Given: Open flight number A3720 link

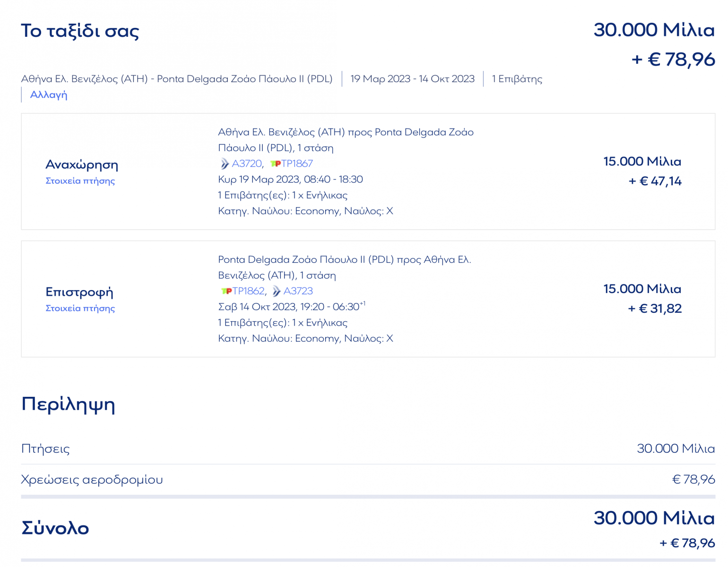Looking at the screenshot, I should point(247,164).
